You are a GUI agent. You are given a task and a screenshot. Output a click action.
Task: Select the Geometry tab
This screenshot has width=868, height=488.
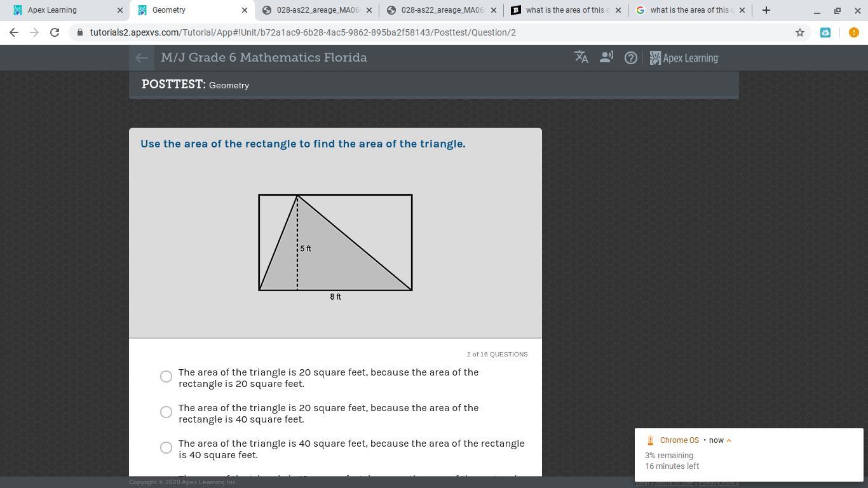click(x=191, y=10)
